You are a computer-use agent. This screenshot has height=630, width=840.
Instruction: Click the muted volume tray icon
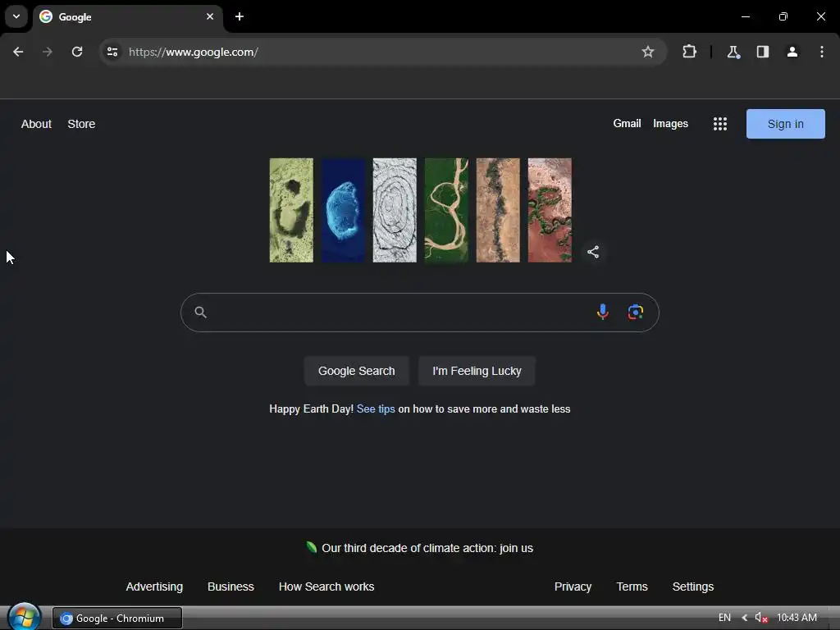[x=761, y=618]
